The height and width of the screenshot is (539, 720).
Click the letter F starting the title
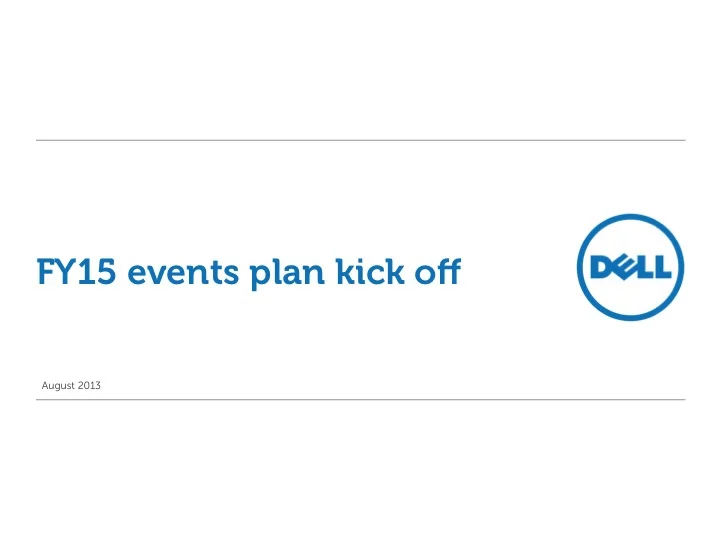(45, 271)
